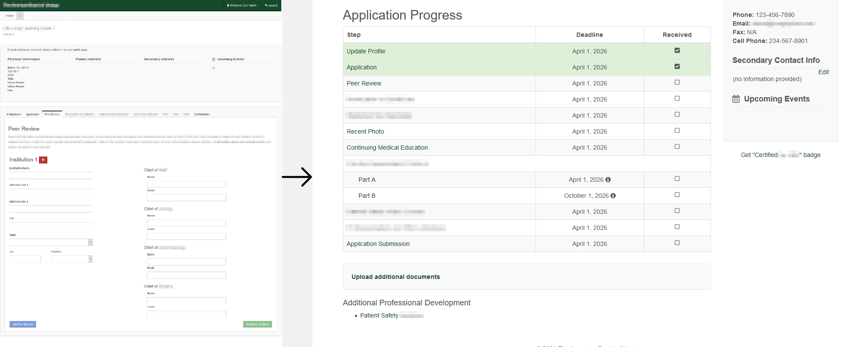Click the calendar icon beside large Upcoming Events heading
Image resolution: width=868 pixels, height=347 pixels.
[x=736, y=99]
